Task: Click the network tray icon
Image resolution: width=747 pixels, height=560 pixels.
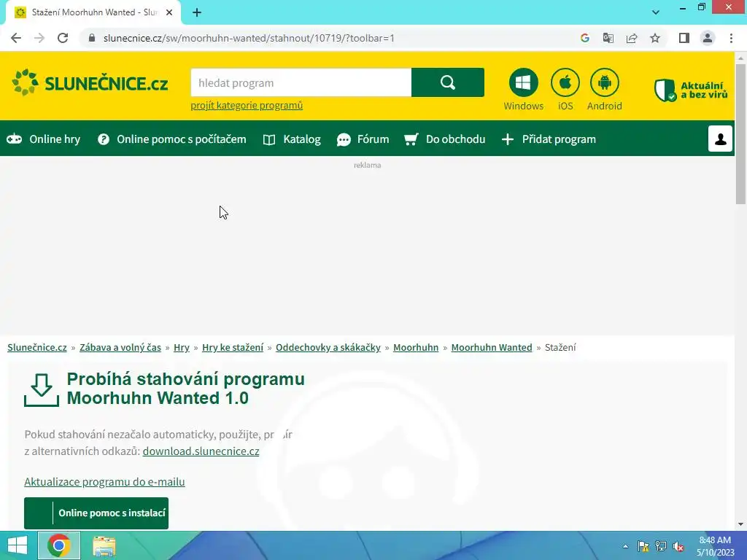Action: (661, 546)
